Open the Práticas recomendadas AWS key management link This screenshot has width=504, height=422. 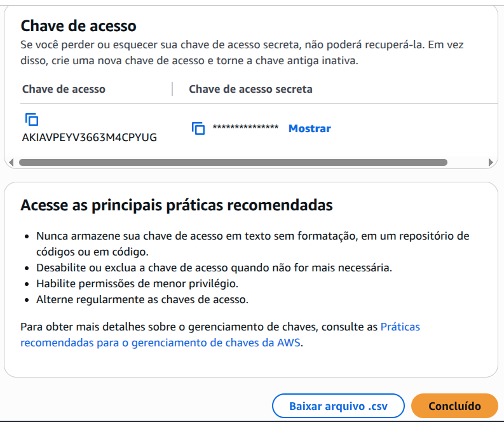(400, 327)
